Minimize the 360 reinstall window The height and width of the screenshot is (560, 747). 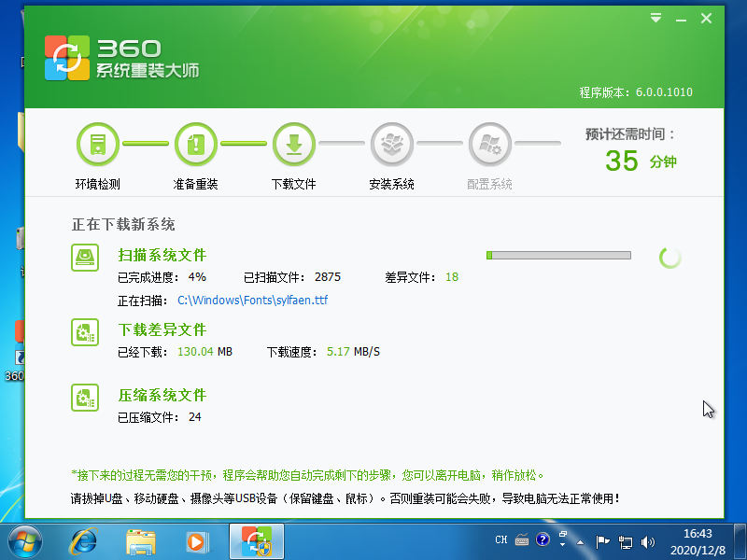681,20
